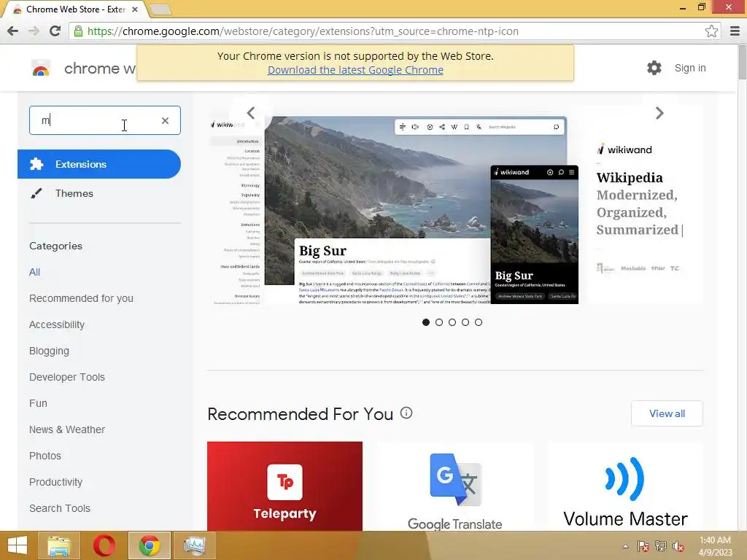Viewport: 747px width, 560px height.
Task: Click the page vertical scrollbar thumb
Action: 742,63
